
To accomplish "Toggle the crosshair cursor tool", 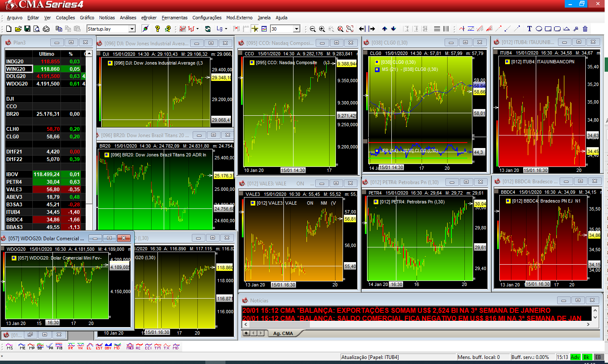I will [254, 29].
